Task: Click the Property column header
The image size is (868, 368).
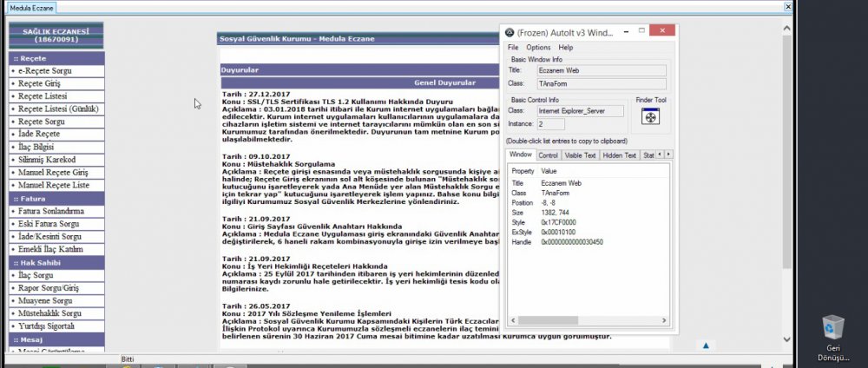Action: pos(523,172)
